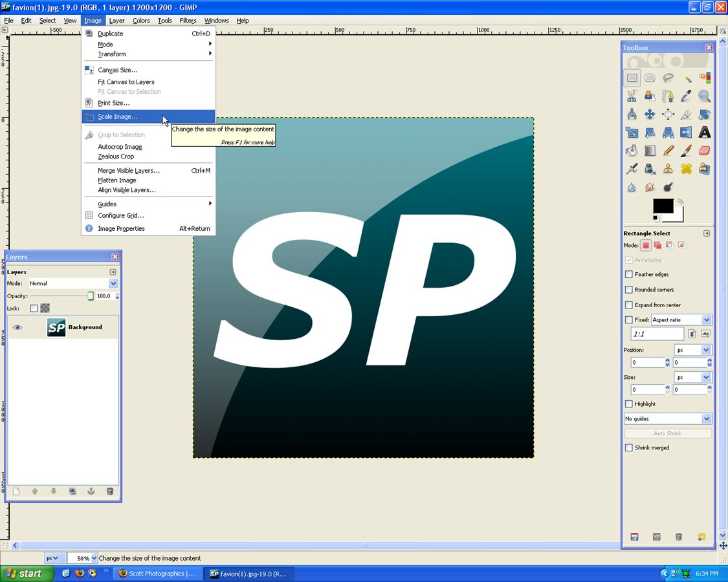Enable Shrink merged checkbox

[628, 448]
